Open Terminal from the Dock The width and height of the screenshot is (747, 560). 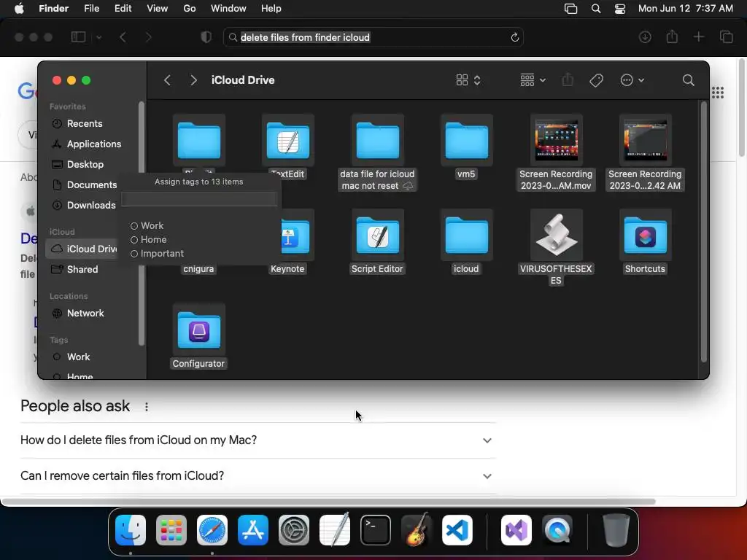pos(376,530)
